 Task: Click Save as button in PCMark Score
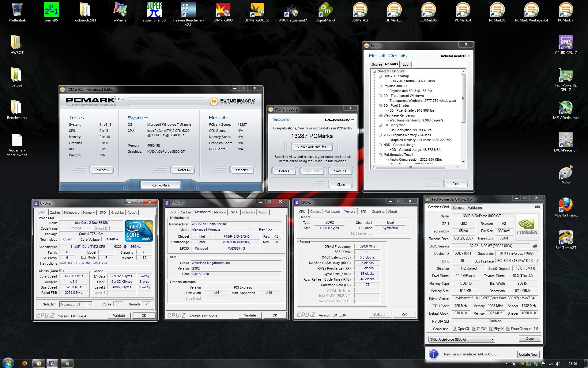341,171
